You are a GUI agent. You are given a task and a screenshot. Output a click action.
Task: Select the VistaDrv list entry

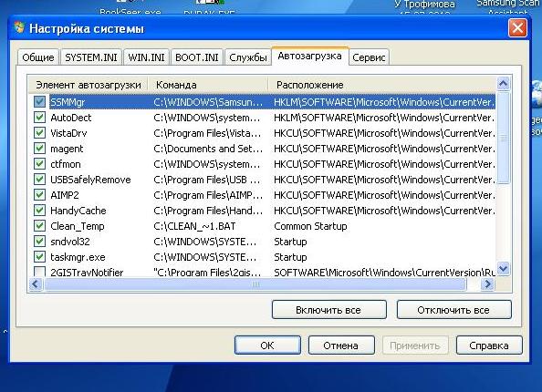(68, 133)
